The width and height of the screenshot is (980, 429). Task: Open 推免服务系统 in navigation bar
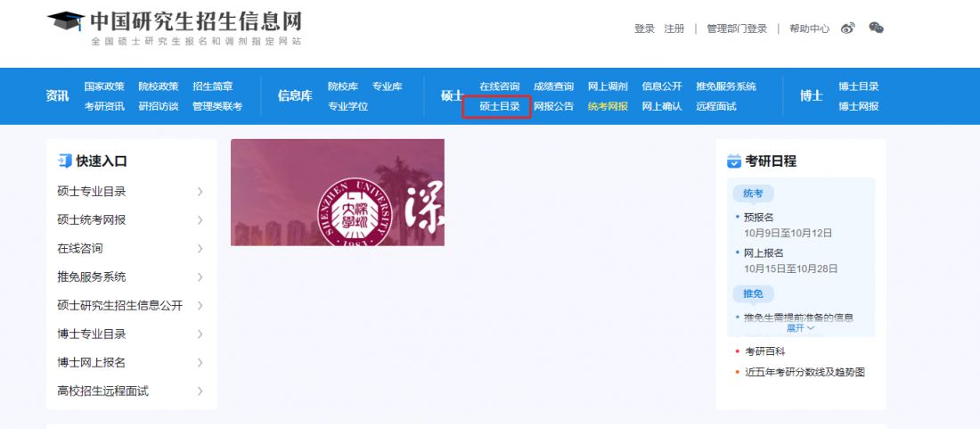726,87
